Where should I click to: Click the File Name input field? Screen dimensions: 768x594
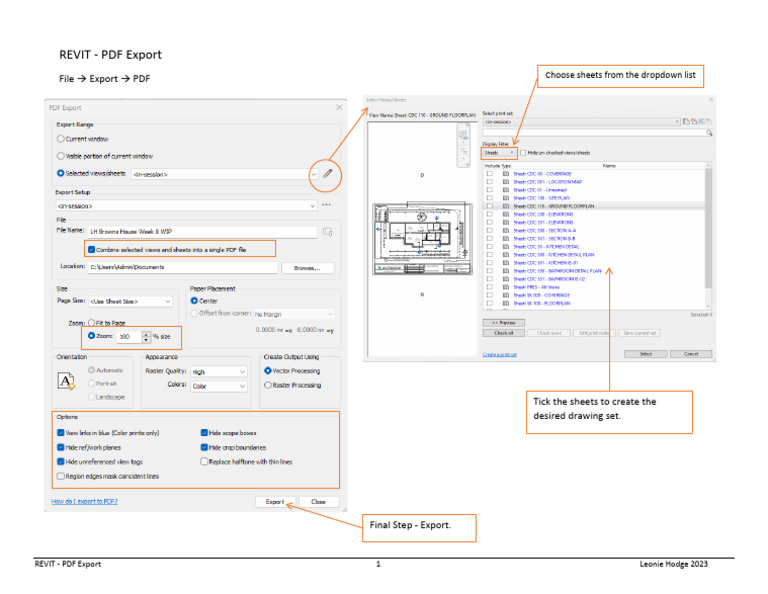tap(203, 232)
